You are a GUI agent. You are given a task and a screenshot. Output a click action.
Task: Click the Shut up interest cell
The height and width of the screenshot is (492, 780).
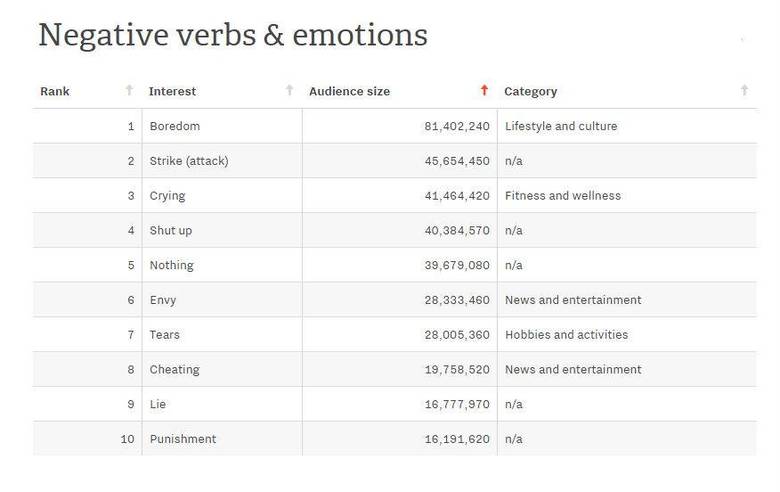171,230
